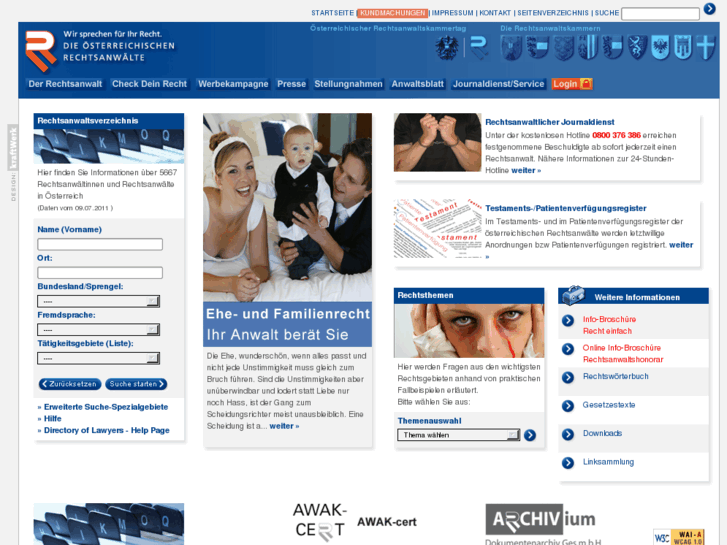Image resolution: width=727 pixels, height=545 pixels.
Task: Click the SUCHE search box at top
Action: click(660, 14)
